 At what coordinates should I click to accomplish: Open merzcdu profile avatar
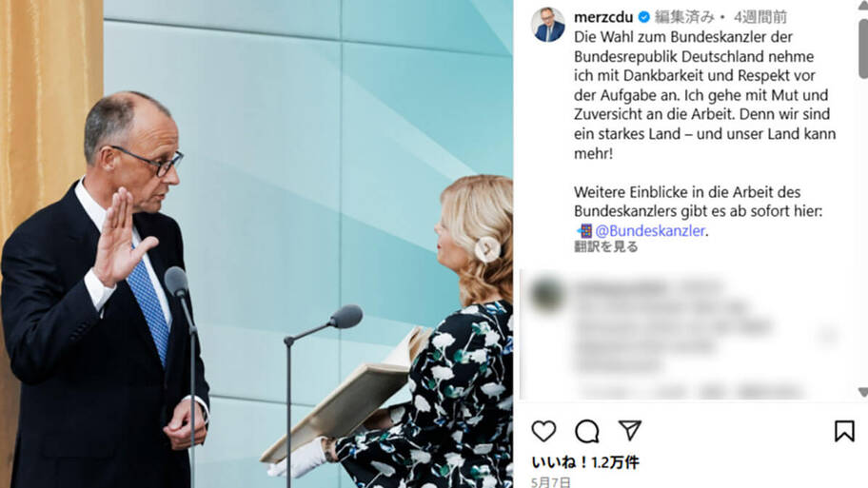coord(548,25)
